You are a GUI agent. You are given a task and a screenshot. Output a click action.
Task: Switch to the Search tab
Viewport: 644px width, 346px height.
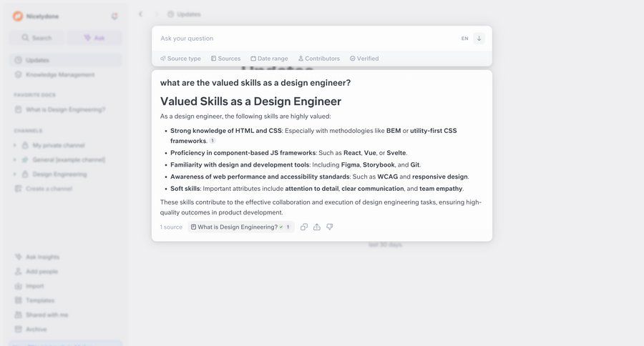point(36,38)
